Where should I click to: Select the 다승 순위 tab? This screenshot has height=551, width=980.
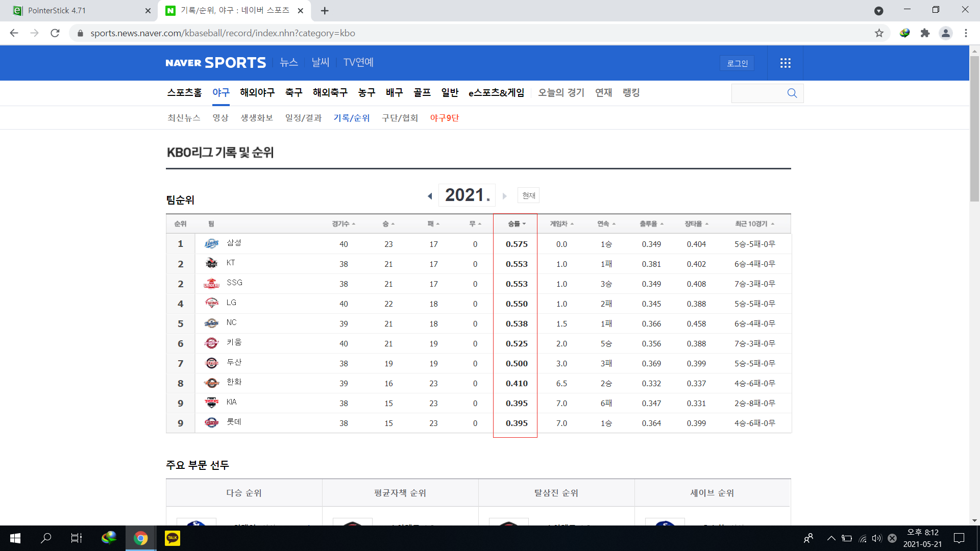[x=244, y=493]
